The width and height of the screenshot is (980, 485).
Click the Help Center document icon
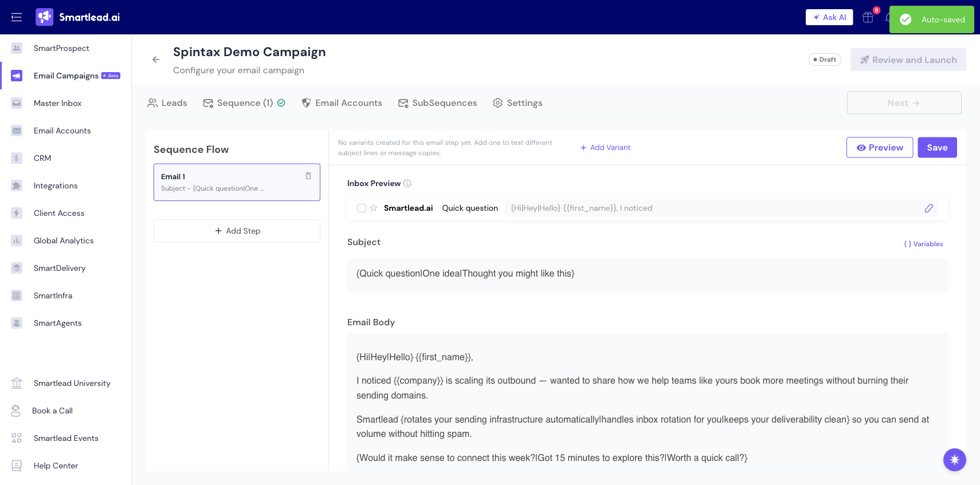tap(17, 466)
